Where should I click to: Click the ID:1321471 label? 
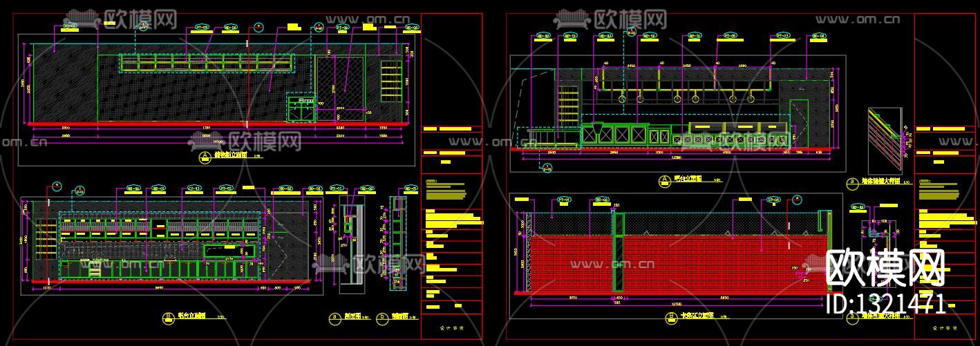pos(887,303)
